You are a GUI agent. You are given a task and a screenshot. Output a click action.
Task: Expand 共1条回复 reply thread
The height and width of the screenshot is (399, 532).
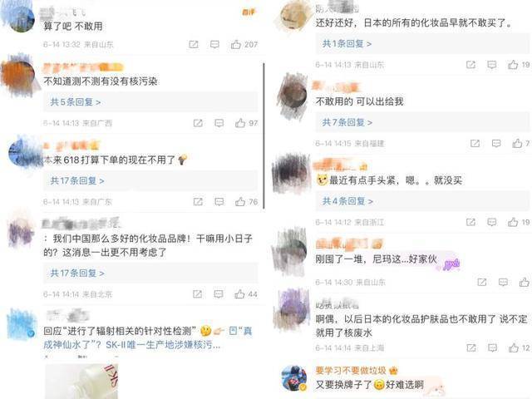pyautogui.click(x=347, y=43)
